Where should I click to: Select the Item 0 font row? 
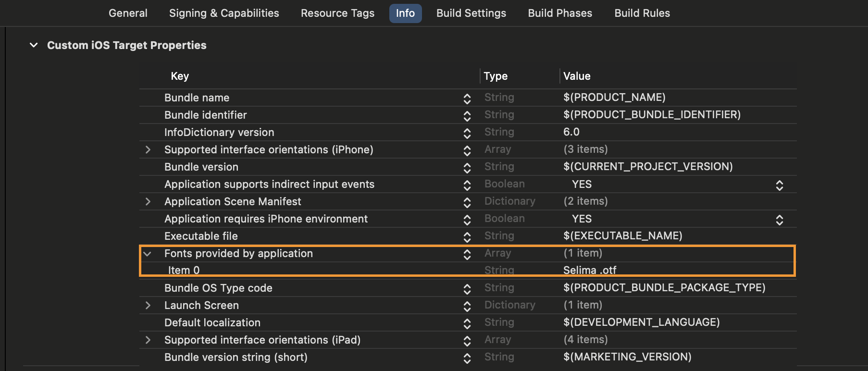[184, 270]
